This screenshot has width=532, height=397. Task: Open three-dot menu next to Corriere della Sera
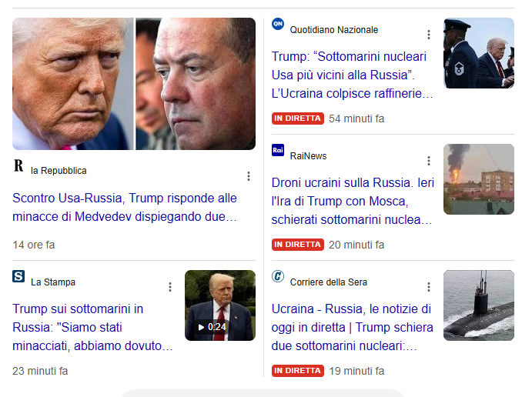pyautogui.click(x=429, y=287)
